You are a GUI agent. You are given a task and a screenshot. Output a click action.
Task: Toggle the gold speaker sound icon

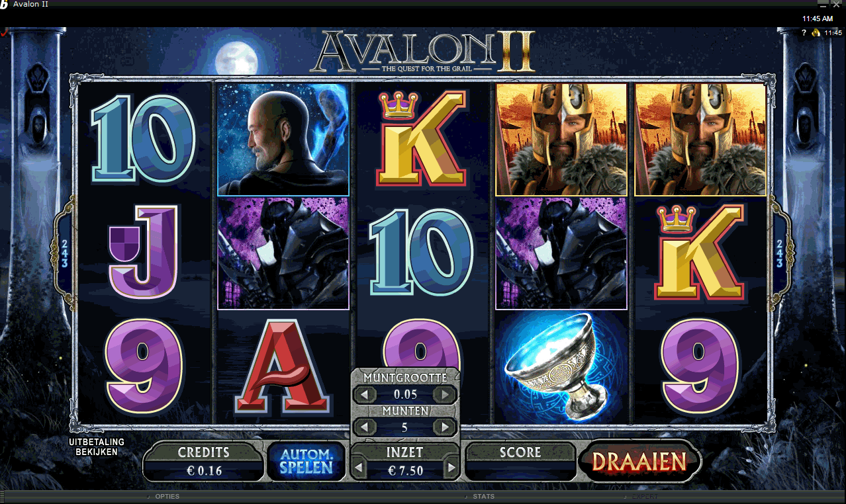816,32
